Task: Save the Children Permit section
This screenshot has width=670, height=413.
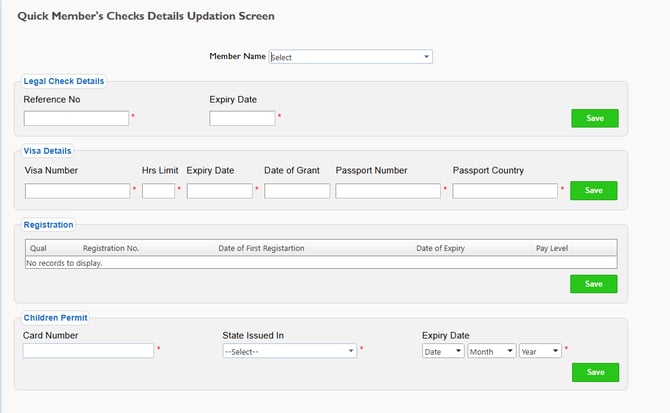Action: 595,372
